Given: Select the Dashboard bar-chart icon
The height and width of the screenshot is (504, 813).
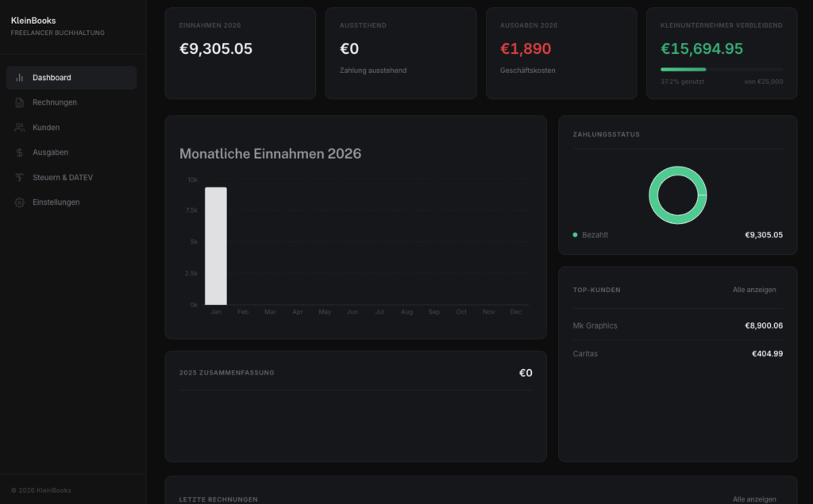Looking at the screenshot, I should 19,77.
